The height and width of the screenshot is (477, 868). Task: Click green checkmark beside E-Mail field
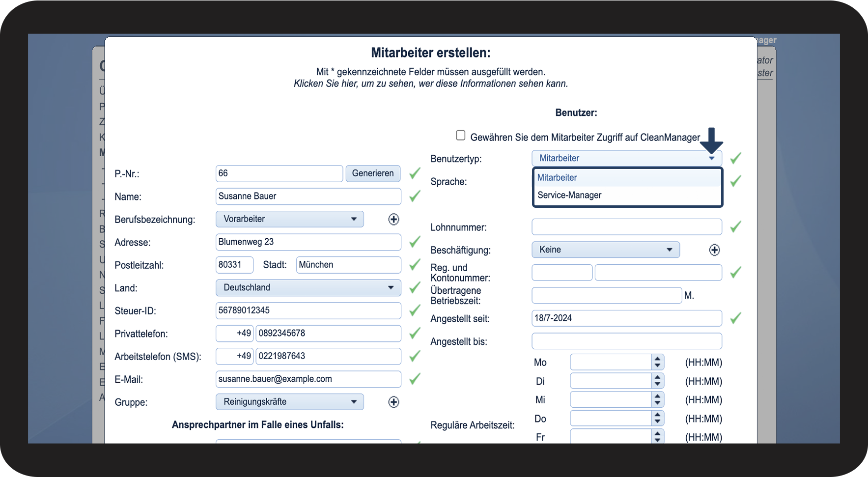coord(415,379)
